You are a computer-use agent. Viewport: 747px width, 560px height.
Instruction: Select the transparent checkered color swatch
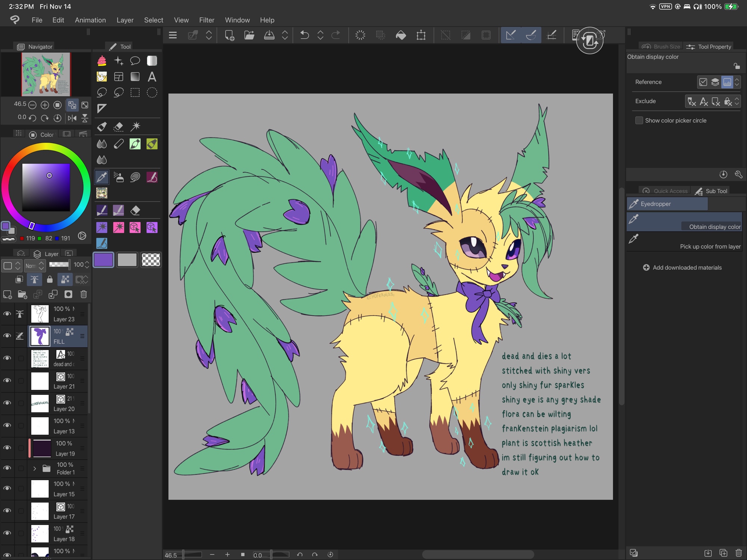(151, 260)
